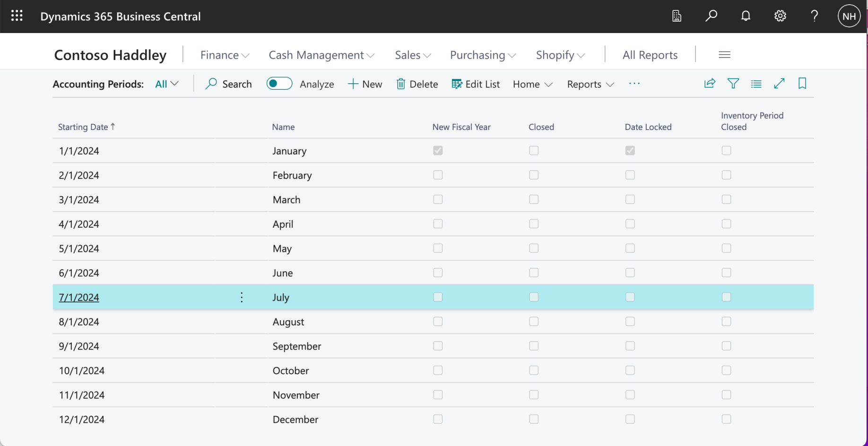Check New Fiscal Year box for March
This screenshot has width=868, height=446.
click(438, 199)
